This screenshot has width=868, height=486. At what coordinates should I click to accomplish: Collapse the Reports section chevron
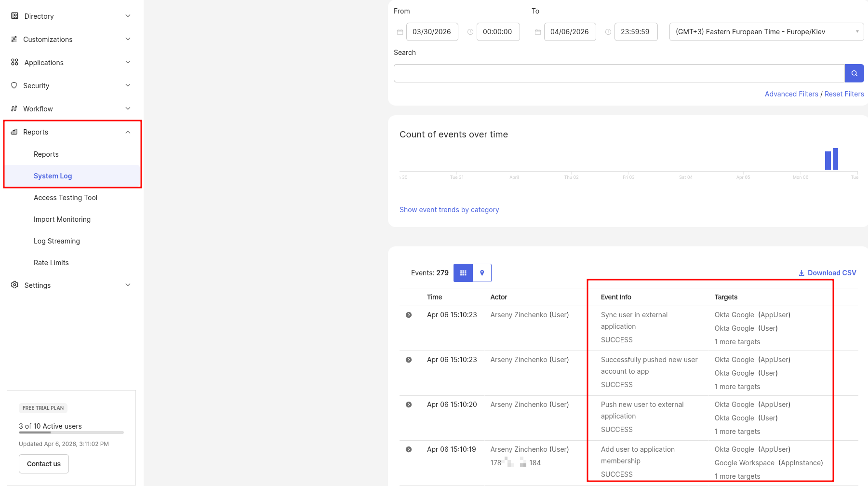pos(128,132)
